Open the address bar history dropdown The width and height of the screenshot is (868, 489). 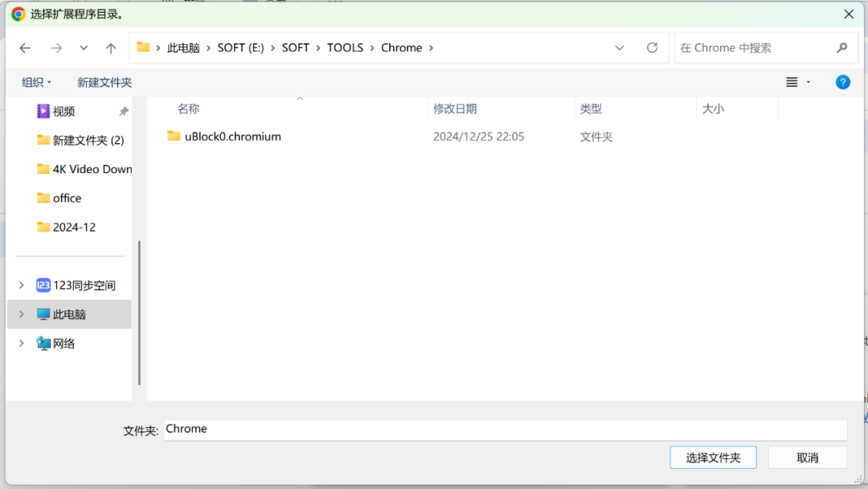pos(620,47)
